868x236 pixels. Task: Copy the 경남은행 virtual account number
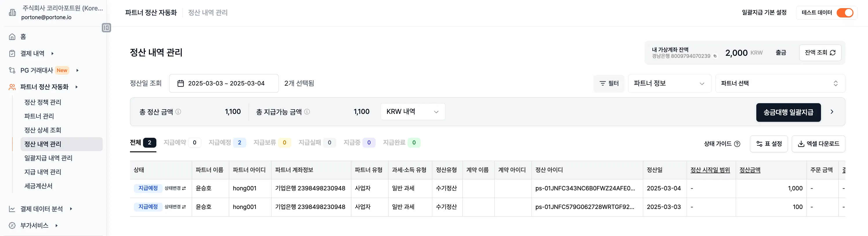(x=715, y=56)
